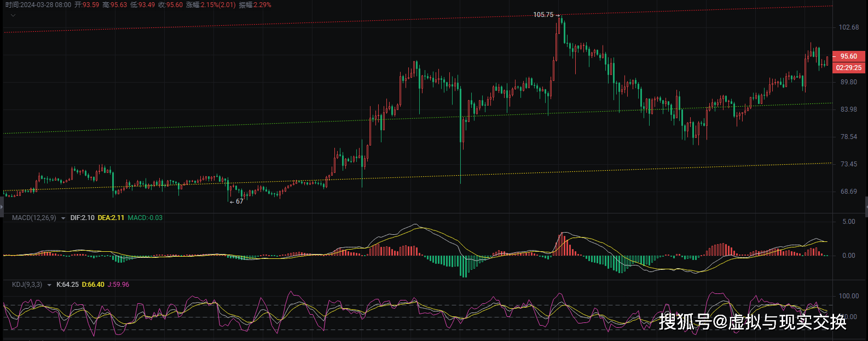The image size is (868, 341).
Task: Click the yellow D:66.40 value label
Action: coord(93,285)
